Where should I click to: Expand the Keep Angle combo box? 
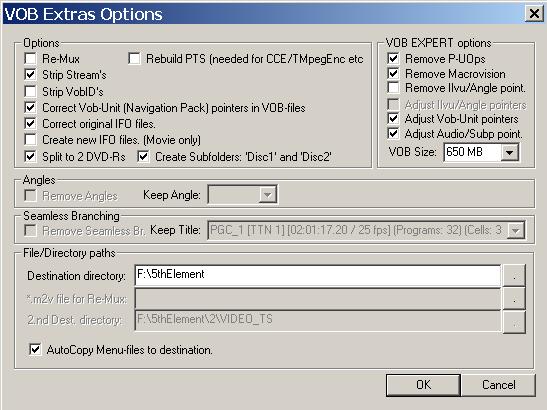268,194
